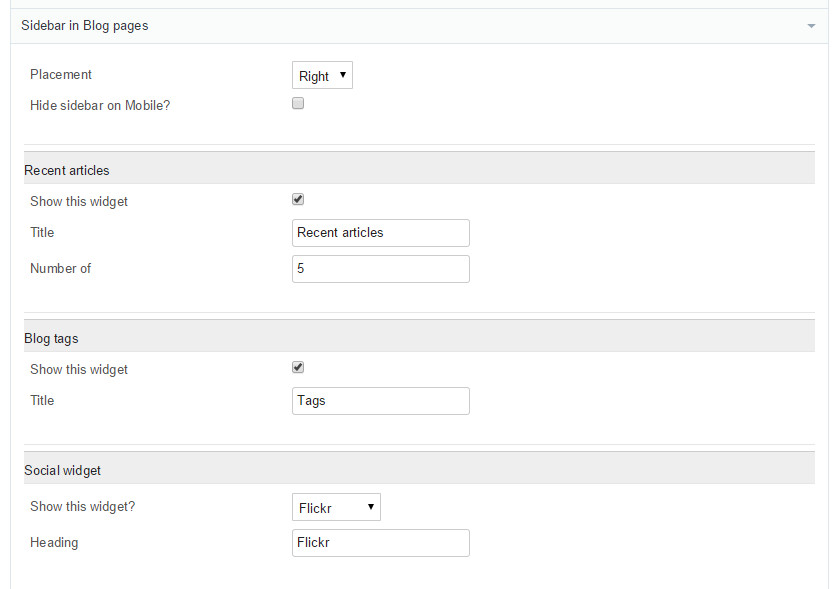Select the Recent articles section heading
Viewport: 836px width, 589px height.
pyautogui.click(x=67, y=171)
